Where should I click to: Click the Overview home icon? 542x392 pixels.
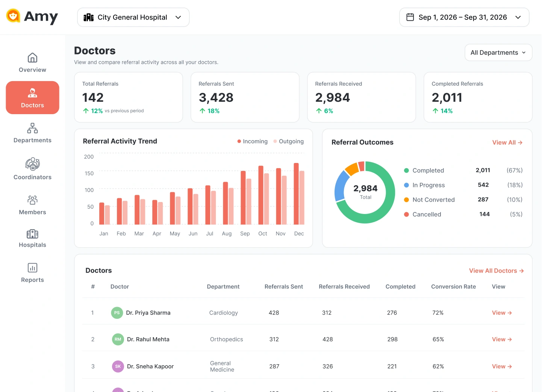tap(32, 57)
